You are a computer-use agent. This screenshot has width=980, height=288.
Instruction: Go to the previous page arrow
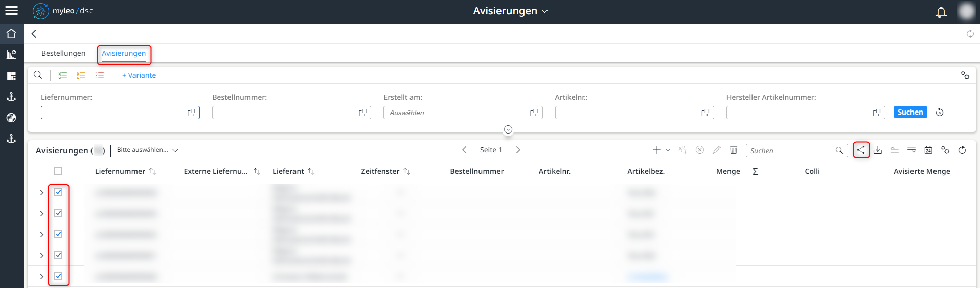[464, 150]
